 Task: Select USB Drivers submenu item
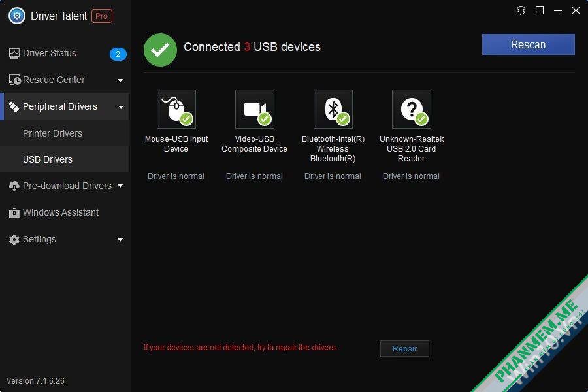tap(65, 159)
